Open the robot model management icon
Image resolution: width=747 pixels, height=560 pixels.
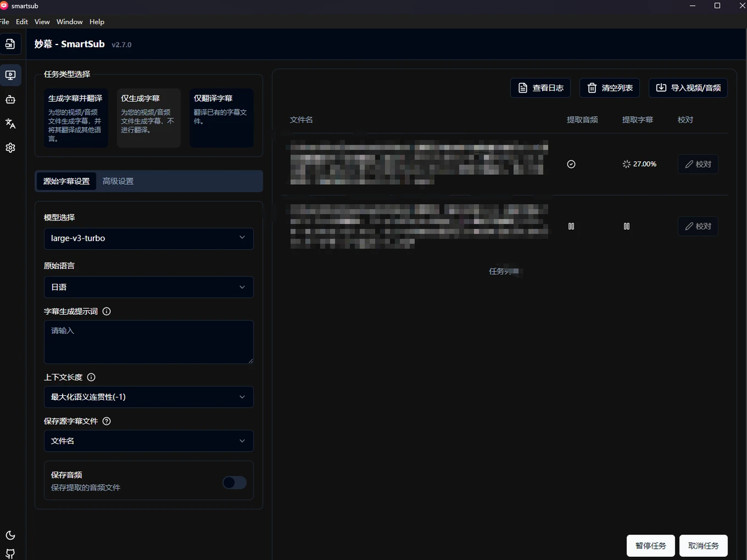pyautogui.click(x=10, y=100)
